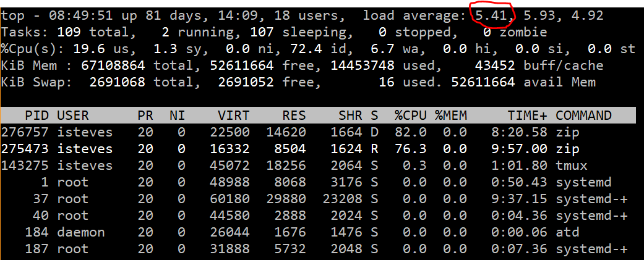Click the VIRT value 22500
This screenshot has height=260, width=644.
pos(230,132)
